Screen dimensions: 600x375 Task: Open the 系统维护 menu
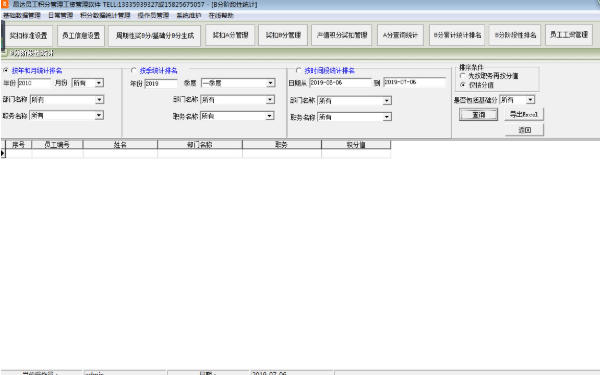point(189,15)
